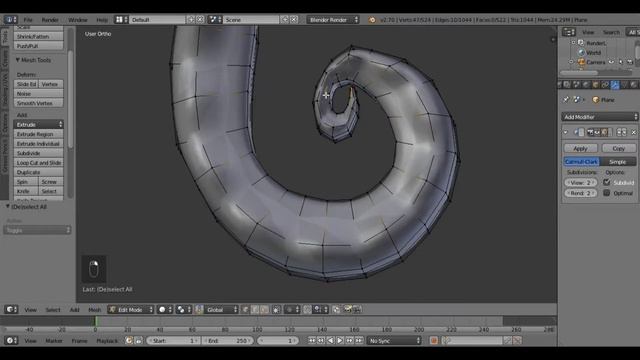Viewport: 640px width, 360px height.
Task: Delete the Subsurf modifier with its X icon
Action: pyautogui.click(x=633, y=132)
